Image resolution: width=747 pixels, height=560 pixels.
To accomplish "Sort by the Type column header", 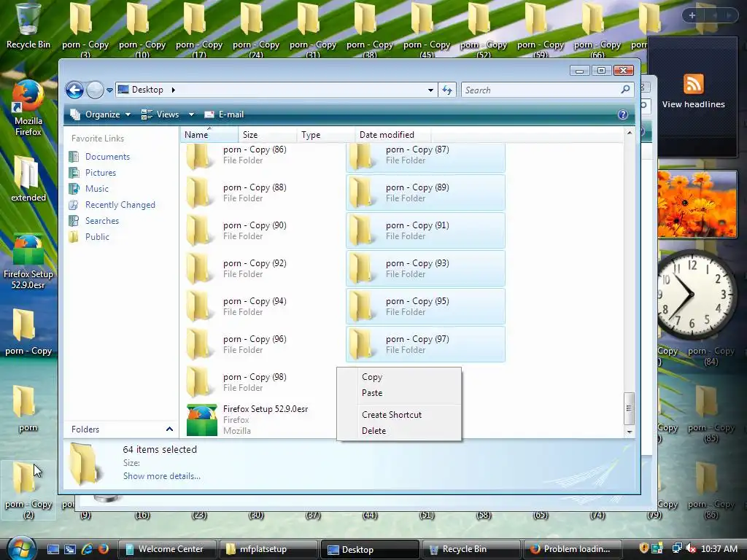I will [x=326, y=135].
